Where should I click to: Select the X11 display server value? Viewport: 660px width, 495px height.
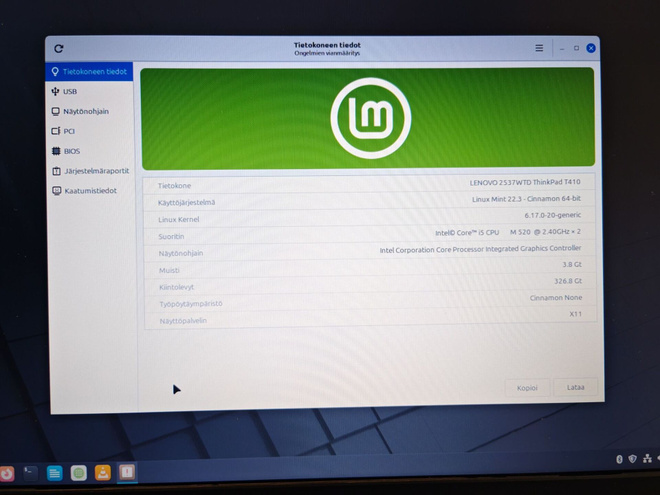(x=575, y=314)
